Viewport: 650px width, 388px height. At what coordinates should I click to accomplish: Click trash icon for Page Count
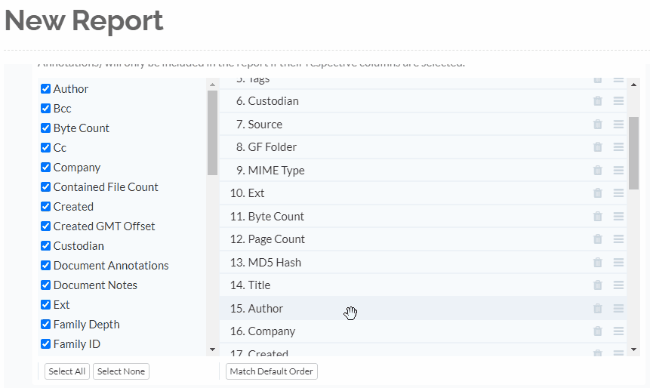(597, 239)
